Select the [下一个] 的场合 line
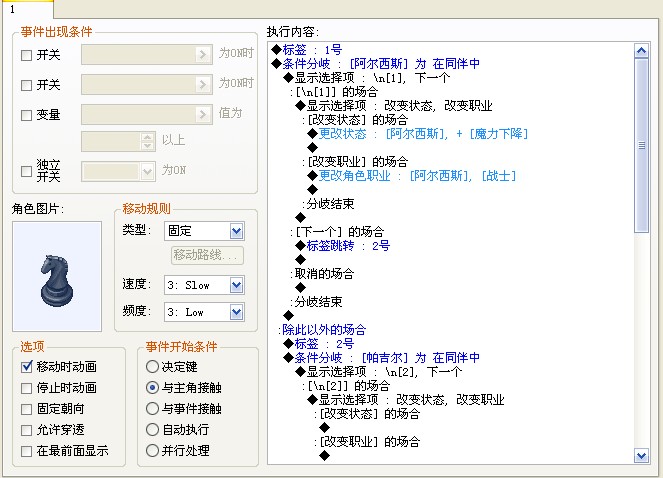The height and width of the screenshot is (478, 663). (x=337, y=232)
